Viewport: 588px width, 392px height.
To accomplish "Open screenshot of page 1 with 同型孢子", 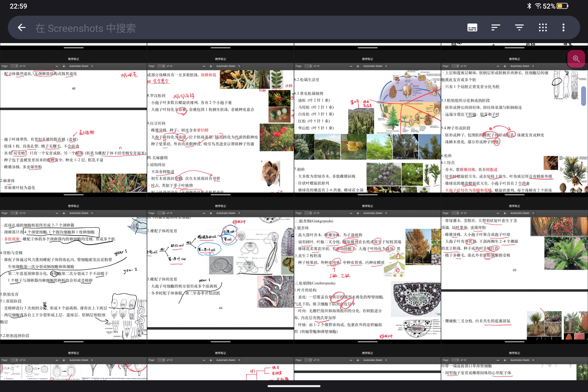I will (514, 360).
